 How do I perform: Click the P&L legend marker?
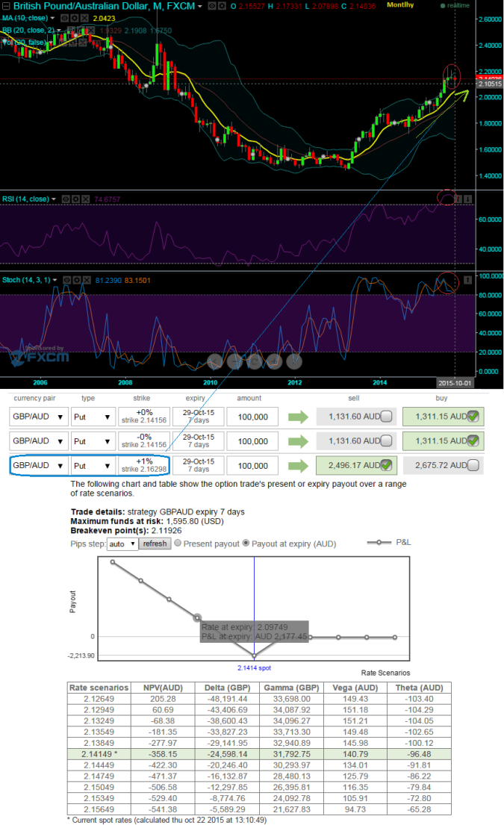coord(379,543)
